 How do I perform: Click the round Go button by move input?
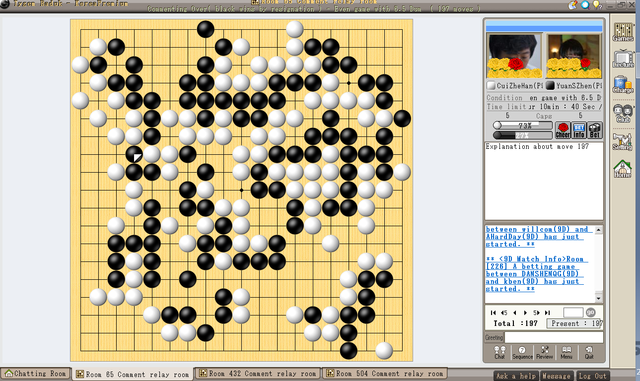(591, 312)
